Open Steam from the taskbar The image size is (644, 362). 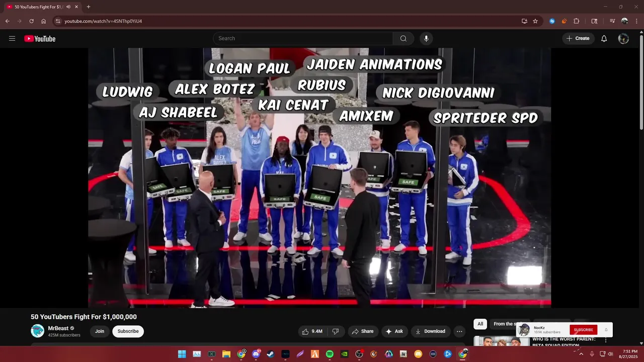coord(271,354)
